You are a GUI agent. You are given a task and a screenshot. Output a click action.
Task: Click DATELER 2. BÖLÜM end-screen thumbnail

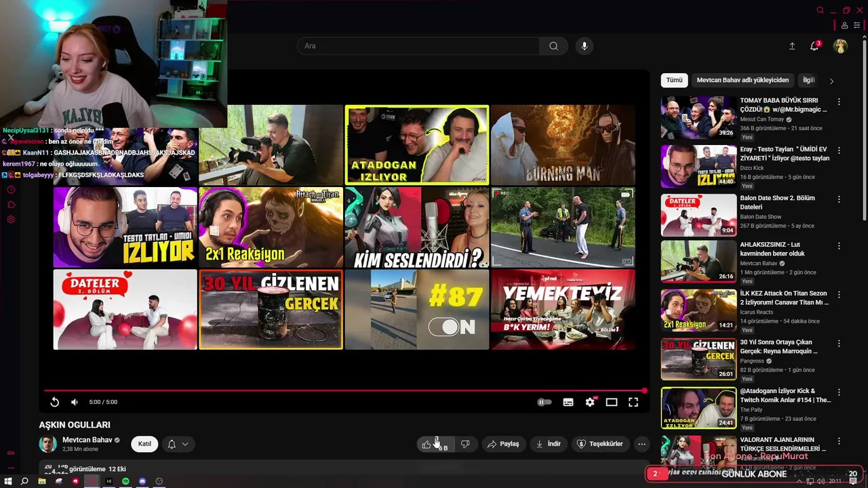(125, 310)
